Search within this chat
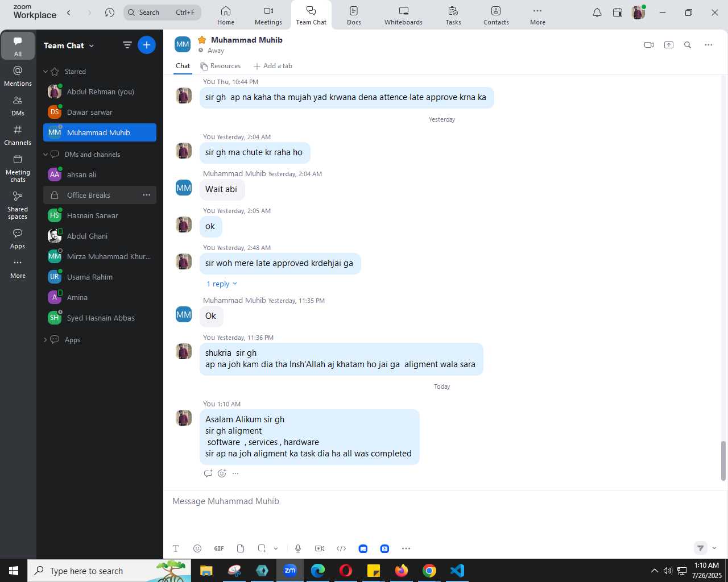The height and width of the screenshot is (582, 728). pos(688,45)
